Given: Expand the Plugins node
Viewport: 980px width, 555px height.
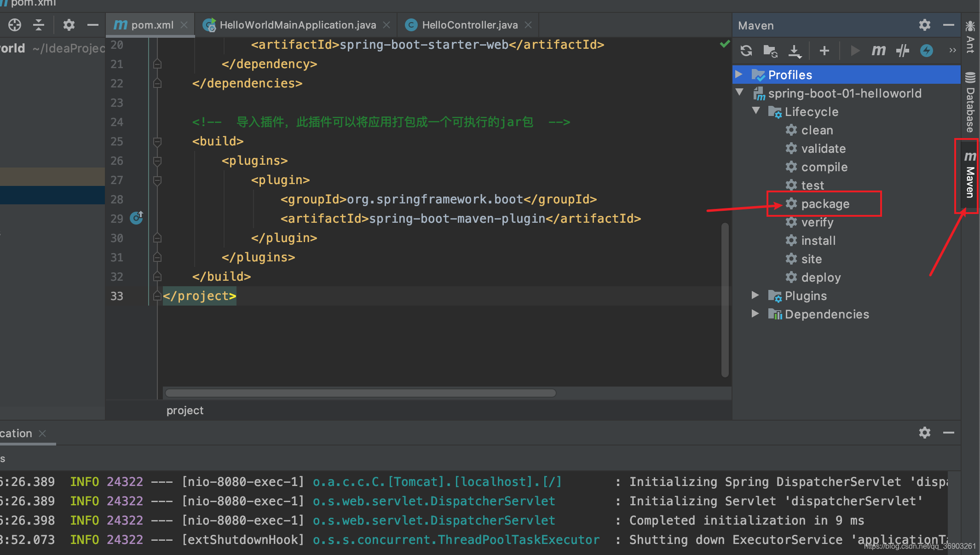Looking at the screenshot, I should tap(755, 295).
